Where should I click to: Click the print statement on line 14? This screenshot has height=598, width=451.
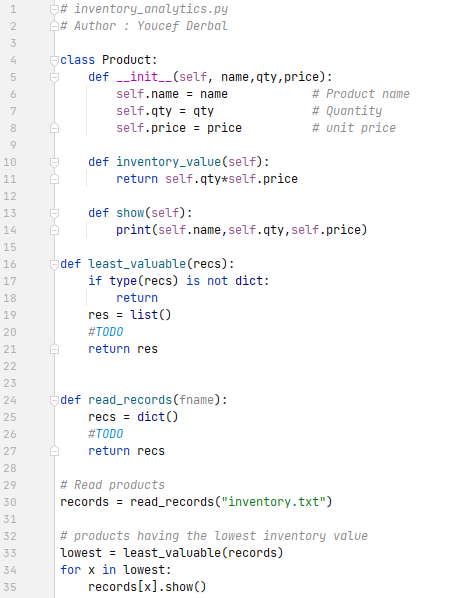(242, 230)
